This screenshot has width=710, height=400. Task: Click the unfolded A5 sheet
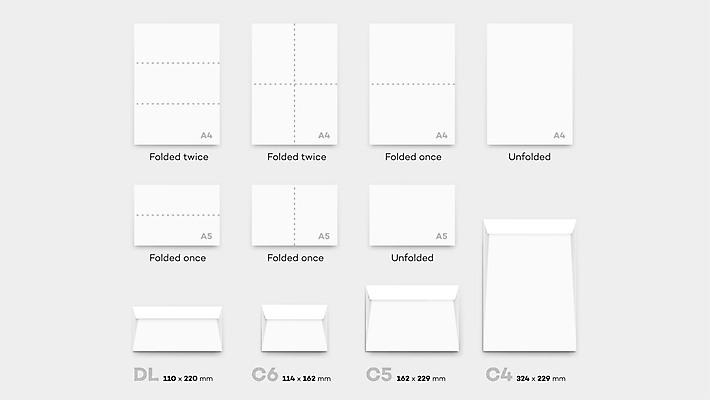(412, 215)
